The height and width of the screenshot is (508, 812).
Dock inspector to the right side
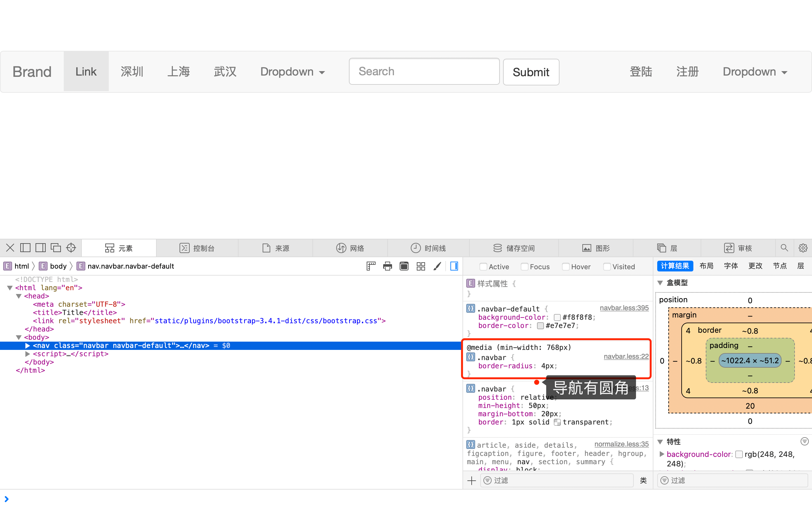[41, 248]
